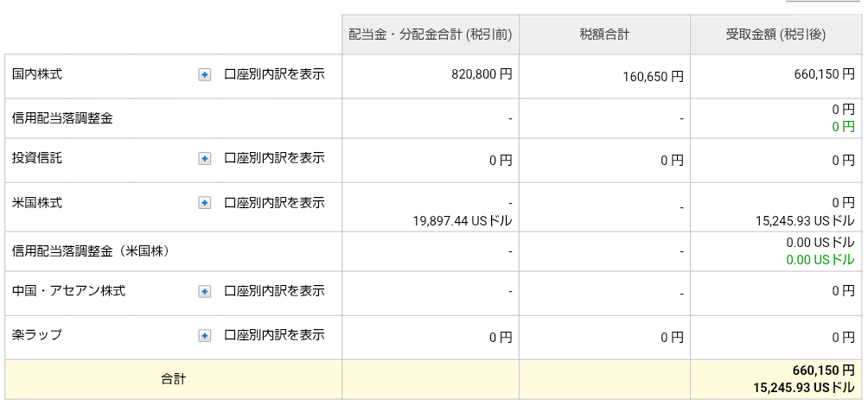Click the 配当金・分配金合計 (税引前) column header

click(x=431, y=35)
